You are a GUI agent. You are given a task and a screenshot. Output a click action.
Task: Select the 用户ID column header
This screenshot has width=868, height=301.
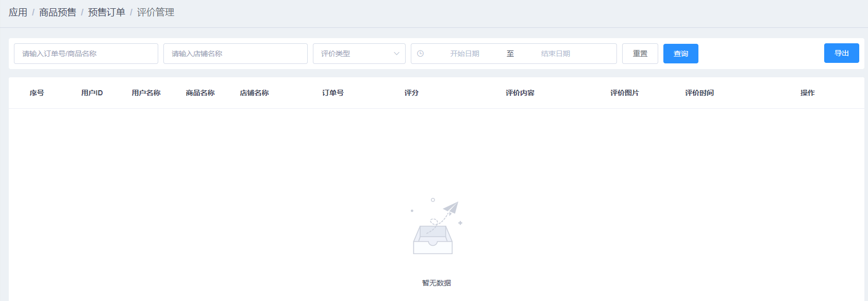pyautogui.click(x=92, y=93)
